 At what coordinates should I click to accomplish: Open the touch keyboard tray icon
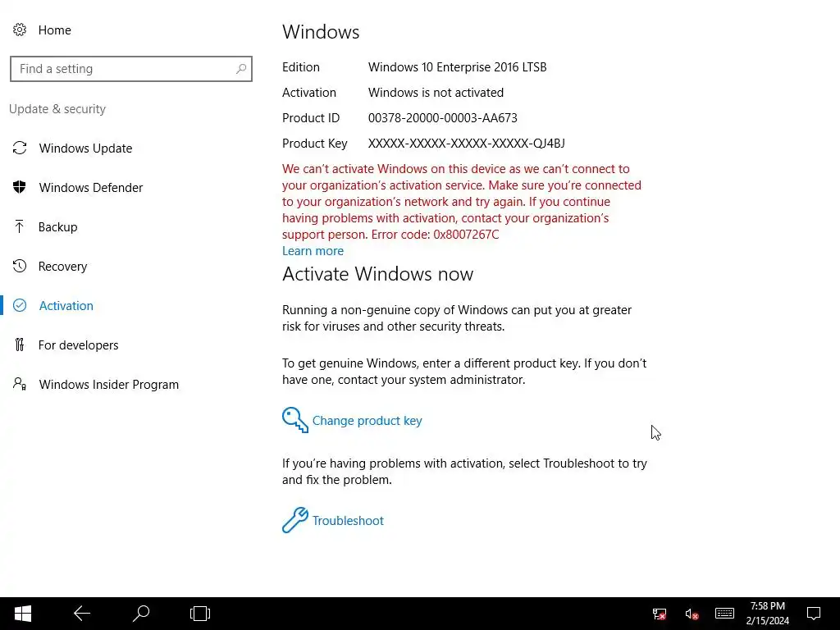tap(724, 614)
